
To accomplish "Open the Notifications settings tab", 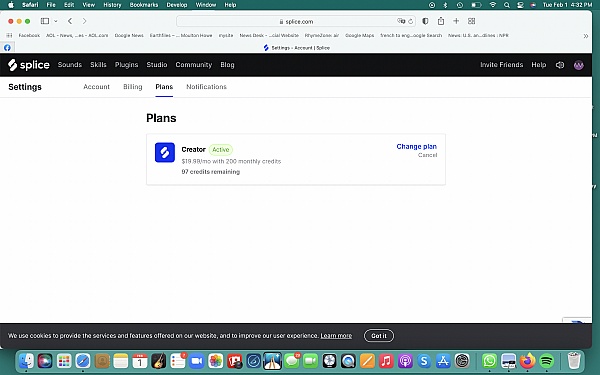I will [206, 87].
